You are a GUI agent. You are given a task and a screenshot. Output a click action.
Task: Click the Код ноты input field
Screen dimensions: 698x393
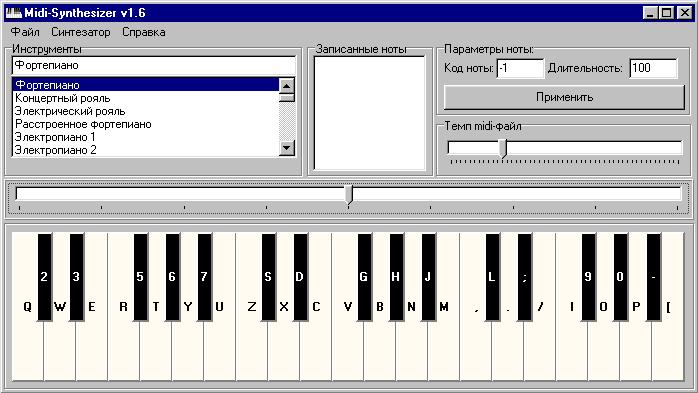[520, 68]
